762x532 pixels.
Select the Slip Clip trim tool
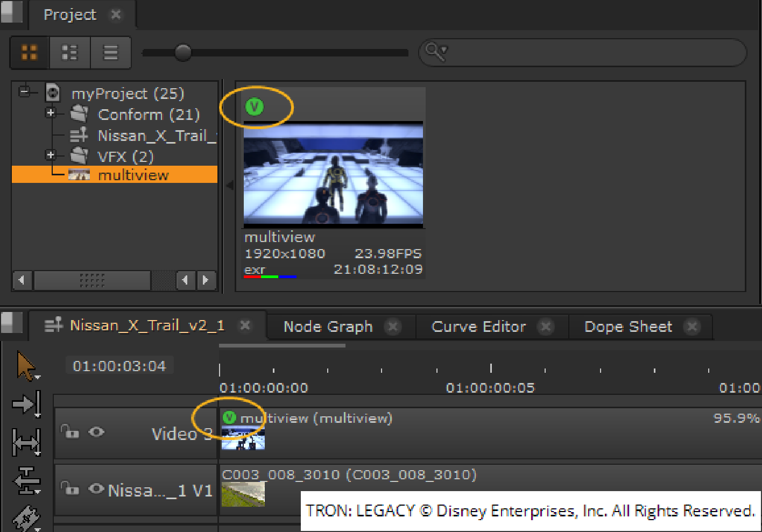click(x=26, y=443)
